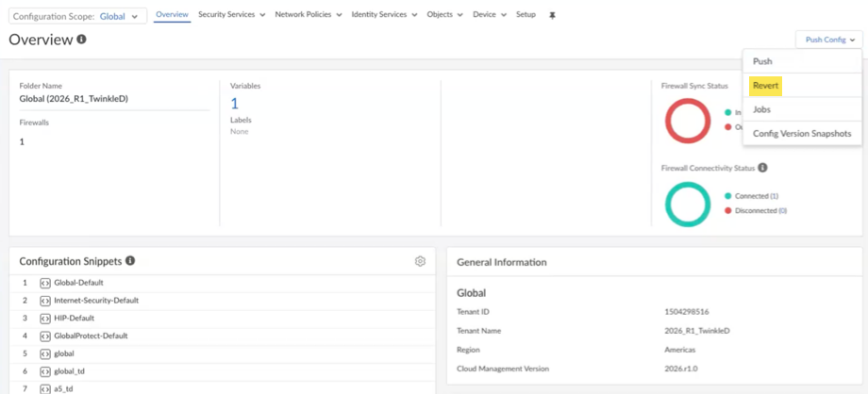Click the Variables count link

235,104
